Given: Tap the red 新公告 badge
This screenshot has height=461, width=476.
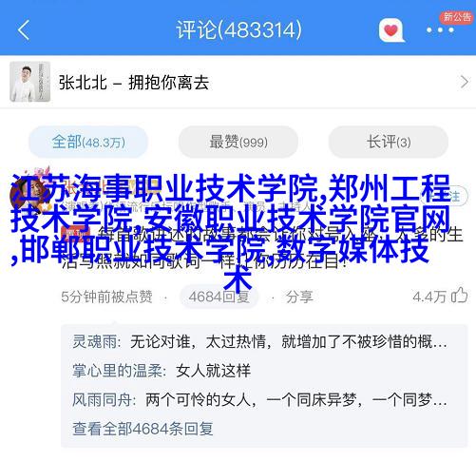Looking at the screenshot, I should coord(457,17).
